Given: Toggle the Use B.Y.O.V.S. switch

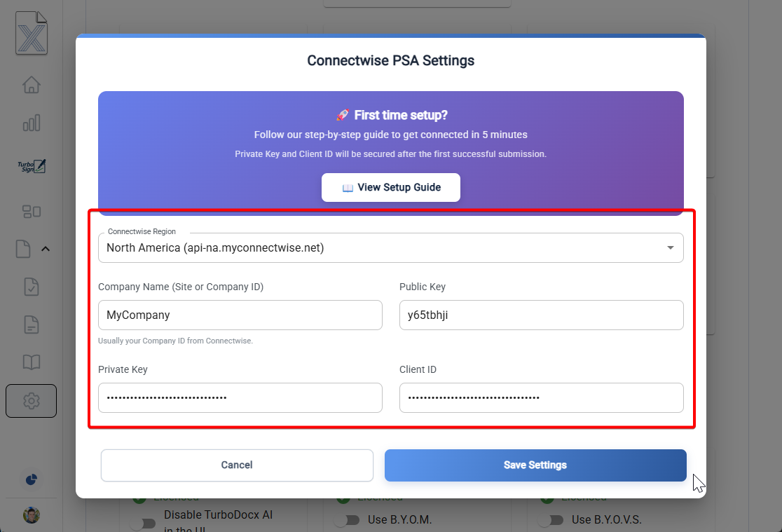Looking at the screenshot, I should coord(551,520).
